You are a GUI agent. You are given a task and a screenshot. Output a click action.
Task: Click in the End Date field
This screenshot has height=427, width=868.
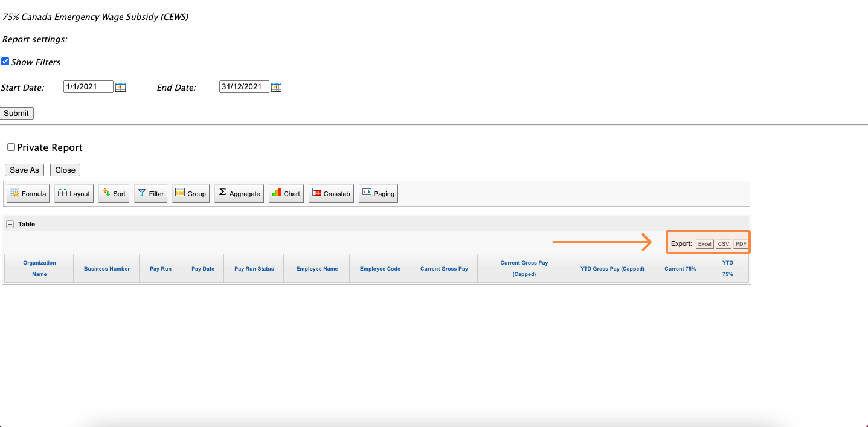point(244,87)
